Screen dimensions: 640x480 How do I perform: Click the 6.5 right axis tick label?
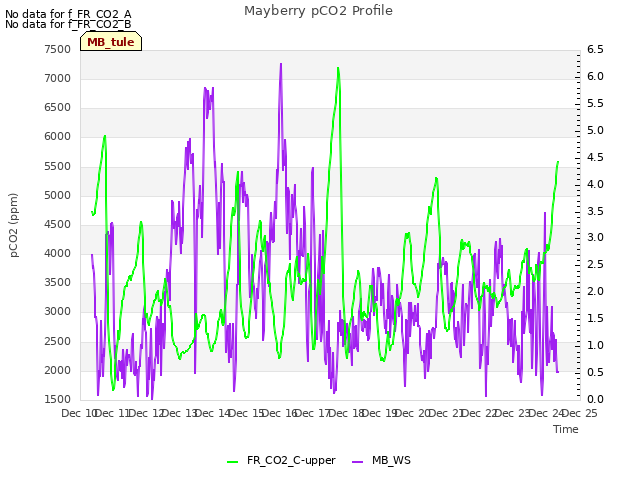tap(595, 49)
